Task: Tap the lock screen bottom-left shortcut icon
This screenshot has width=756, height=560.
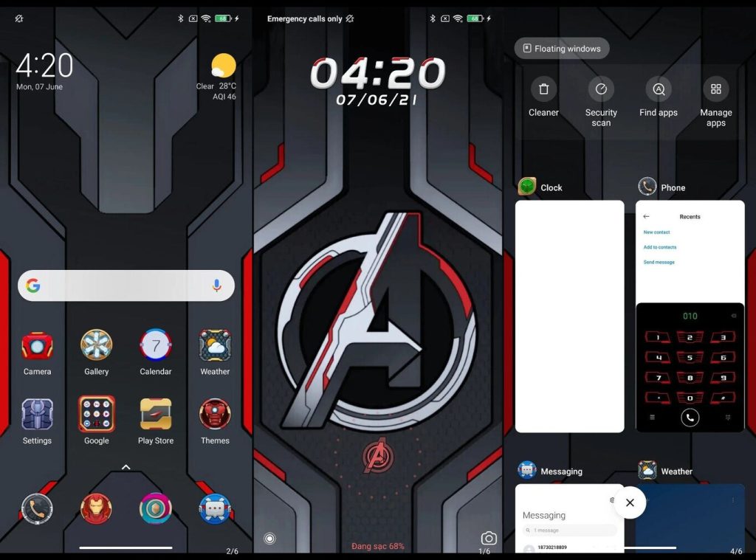Action: (270, 539)
